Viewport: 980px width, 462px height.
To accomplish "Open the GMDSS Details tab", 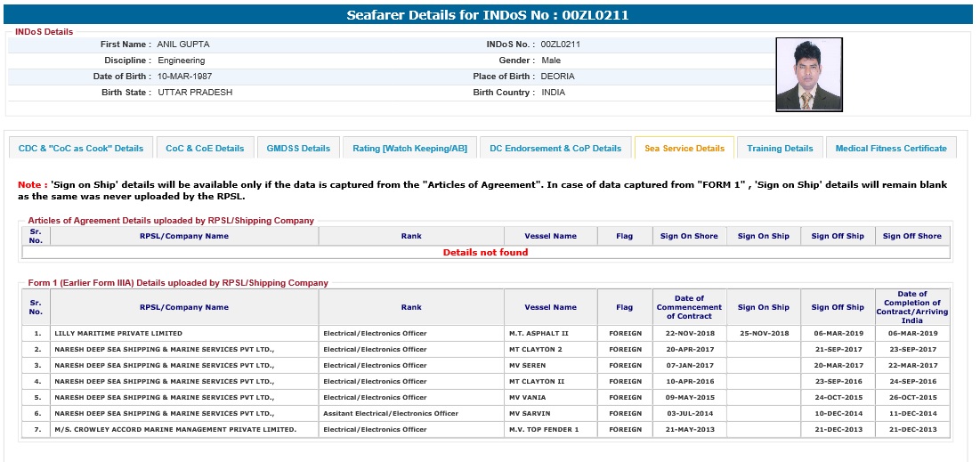I will pos(298,149).
